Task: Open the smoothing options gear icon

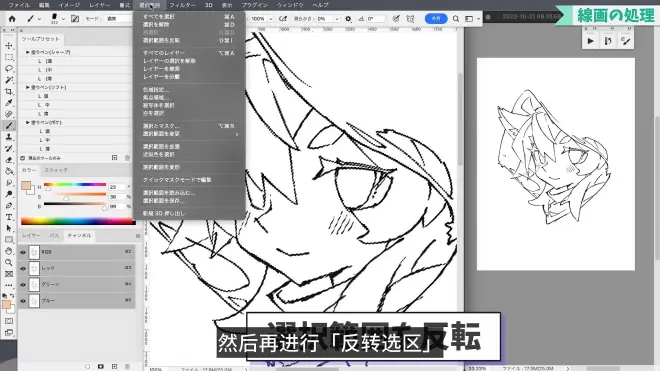Action: 348,19
